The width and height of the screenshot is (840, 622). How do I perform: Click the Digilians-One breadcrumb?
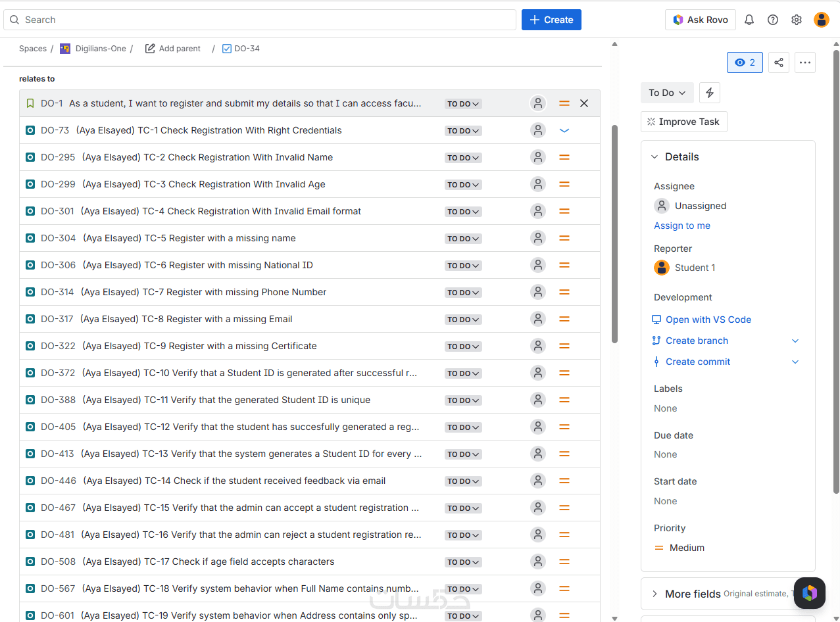[100, 49]
